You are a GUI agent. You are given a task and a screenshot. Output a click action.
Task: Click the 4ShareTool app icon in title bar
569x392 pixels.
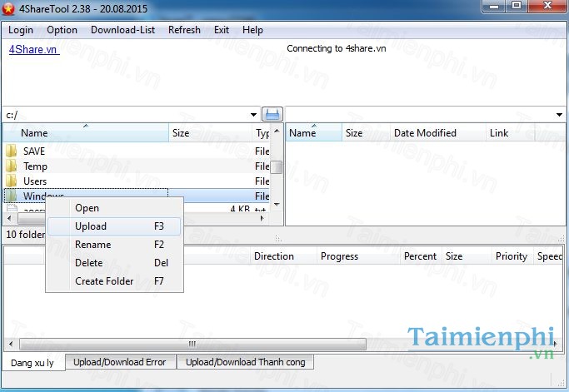point(8,8)
